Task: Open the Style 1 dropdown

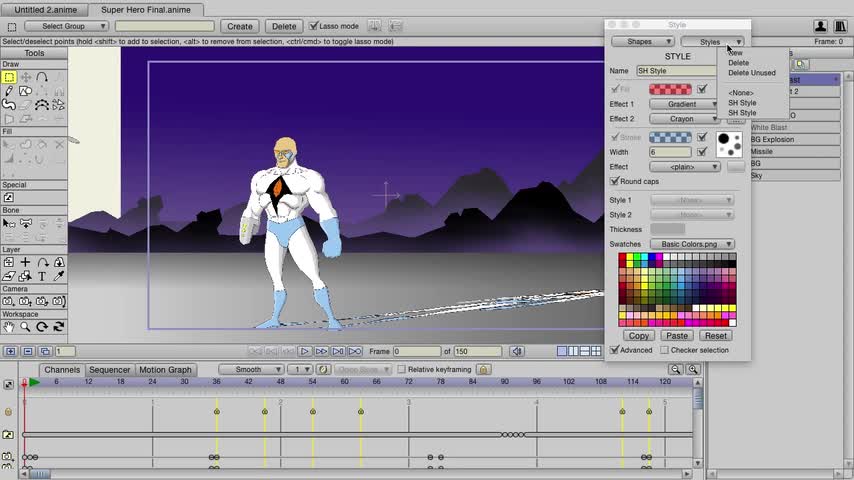Action: 692,200
